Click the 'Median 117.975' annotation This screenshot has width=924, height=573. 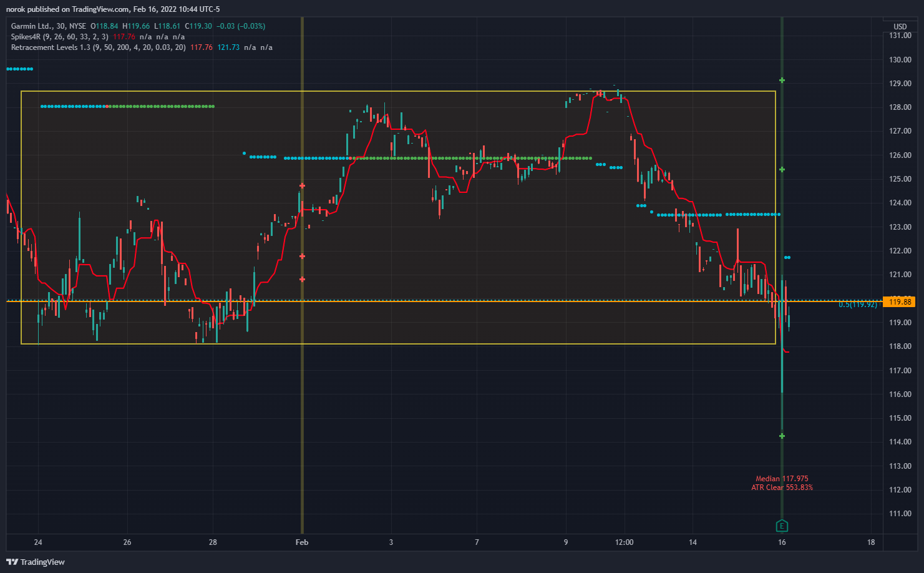pos(782,479)
